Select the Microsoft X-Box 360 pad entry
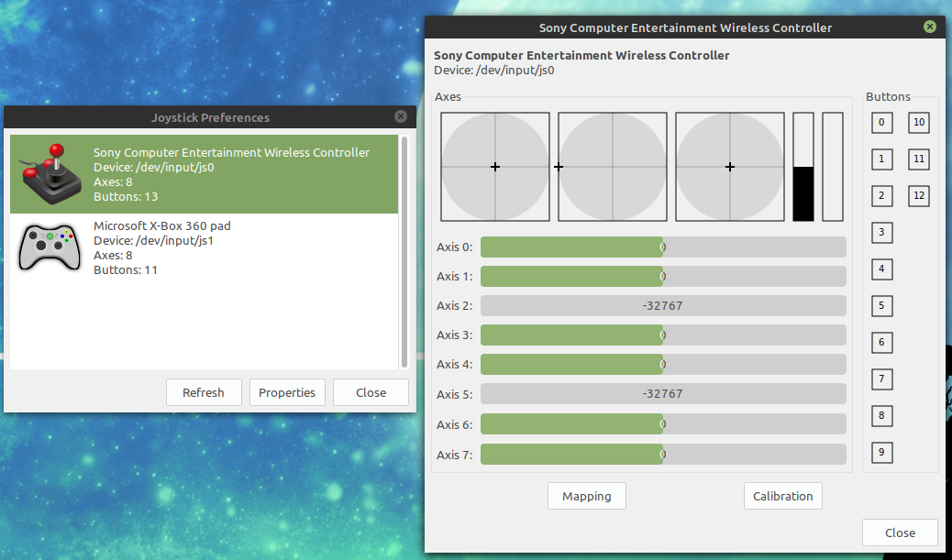This screenshot has height=560, width=952. 204,247
